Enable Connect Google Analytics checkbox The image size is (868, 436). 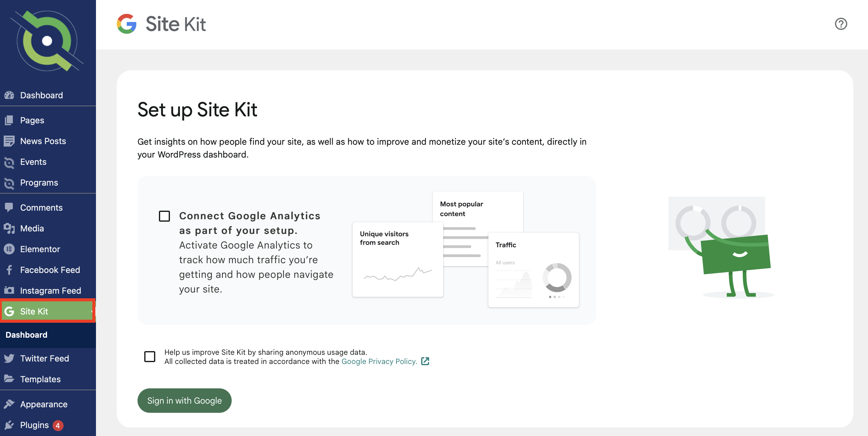click(x=164, y=216)
